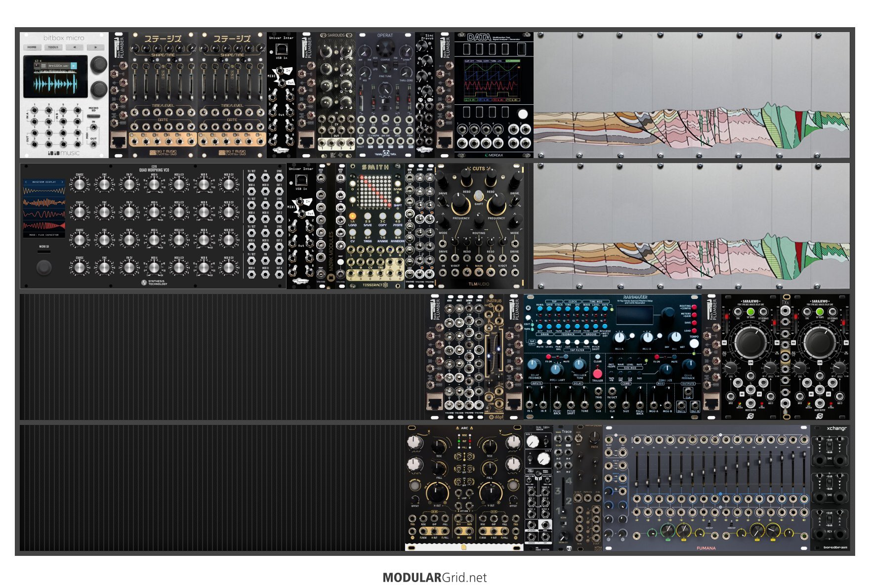Click the RANDOM button on SMITH
870x588 pixels.
tap(398, 233)
